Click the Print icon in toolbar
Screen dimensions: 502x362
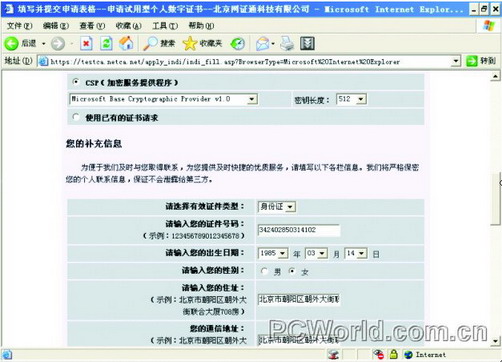point(287,44)
